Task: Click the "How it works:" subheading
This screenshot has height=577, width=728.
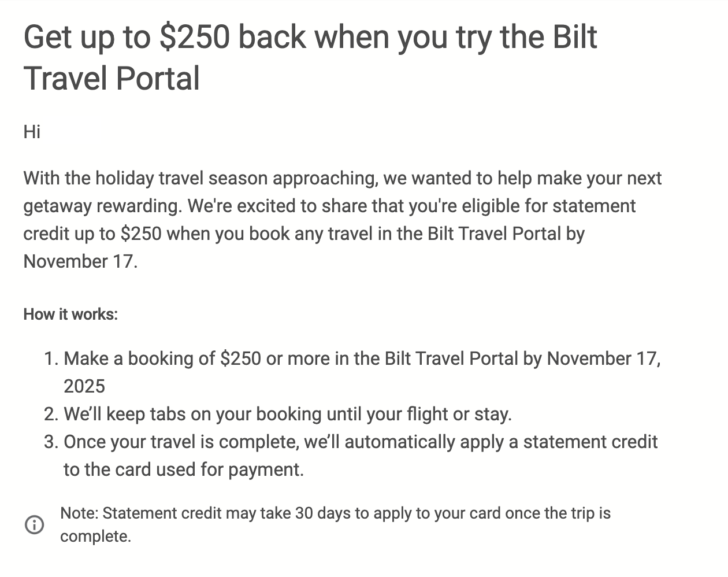Action: click(x=70, y=315)
